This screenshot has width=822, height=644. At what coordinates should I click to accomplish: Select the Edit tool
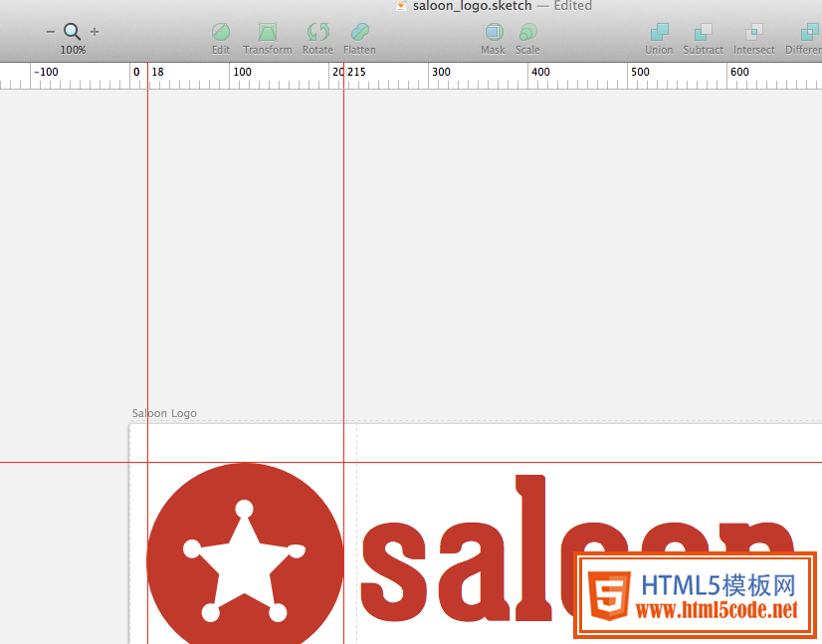221,39
